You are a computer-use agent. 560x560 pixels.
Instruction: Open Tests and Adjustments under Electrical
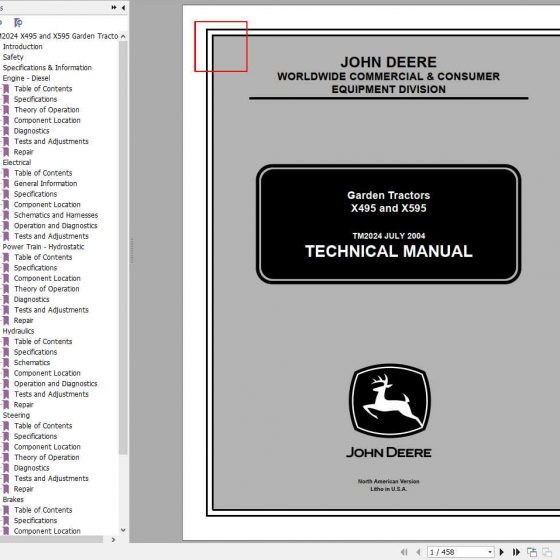point(51,236)
